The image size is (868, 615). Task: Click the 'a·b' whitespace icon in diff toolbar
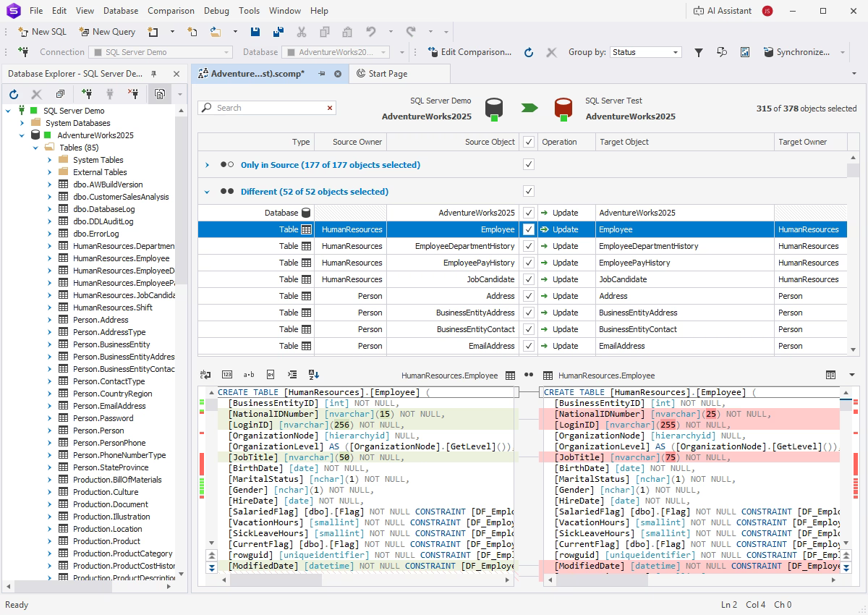pos(249,375)
